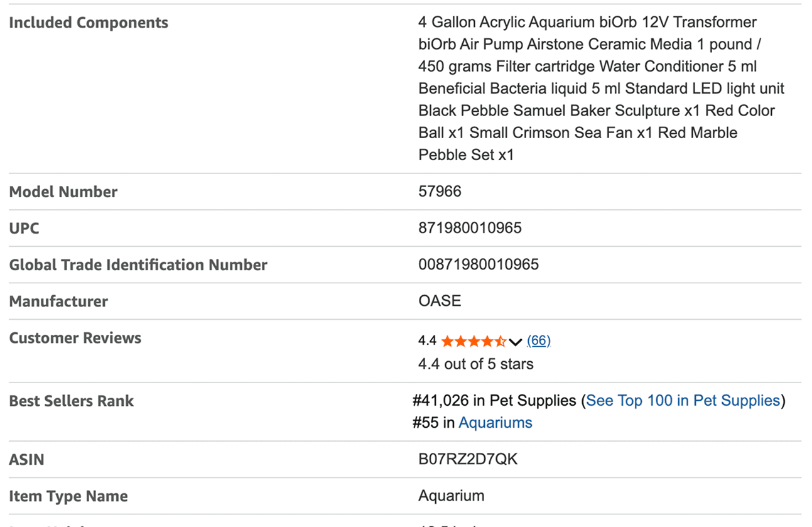Viewport: 812px width, 527px height.
Task: Click the manufacturer value OASE
Action: click(x=440, y=301)
